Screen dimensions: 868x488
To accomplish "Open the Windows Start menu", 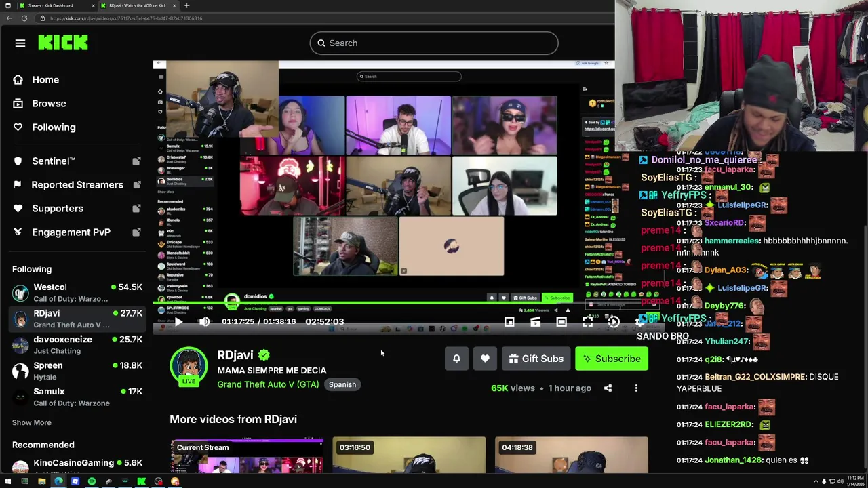I will (x=8, y=482).
